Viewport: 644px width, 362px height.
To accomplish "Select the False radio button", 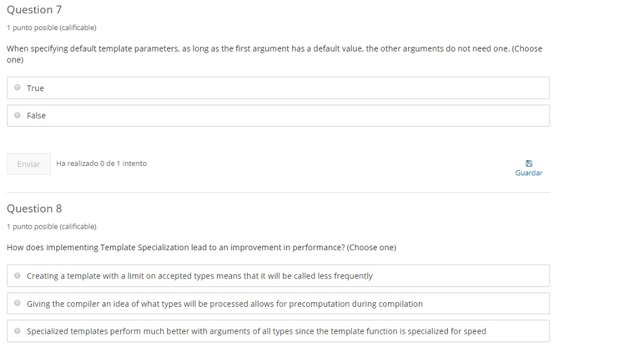I will click(18, 116).
